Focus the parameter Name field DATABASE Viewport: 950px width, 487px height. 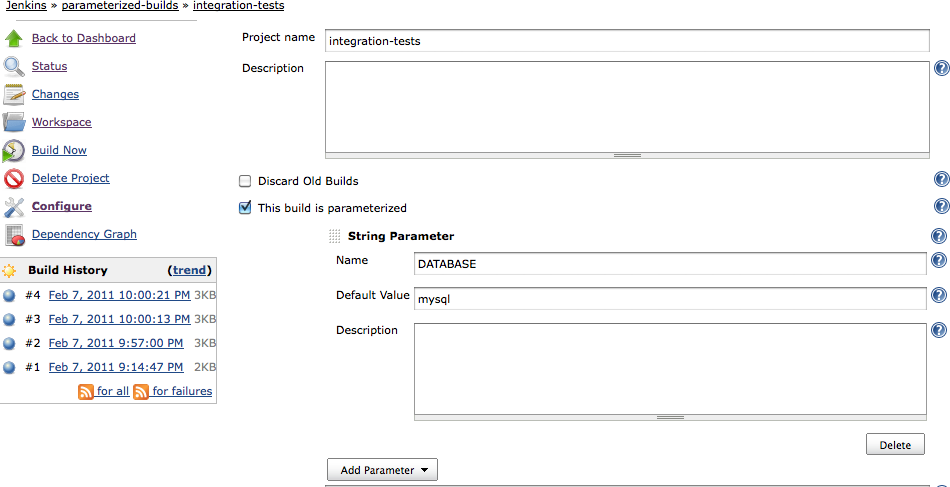point(670,264)
